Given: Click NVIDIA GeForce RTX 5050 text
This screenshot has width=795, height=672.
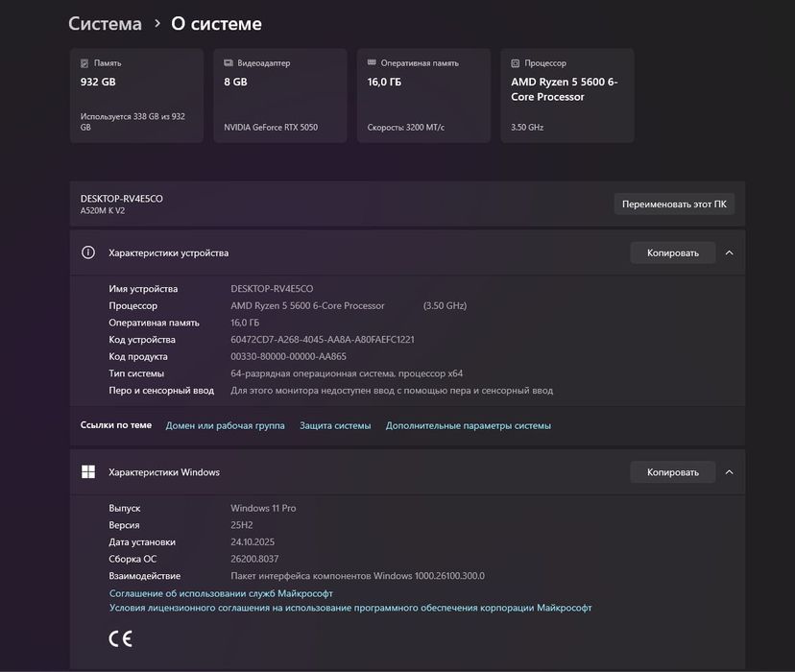Looking at the screenshot, I should (271, 128).
